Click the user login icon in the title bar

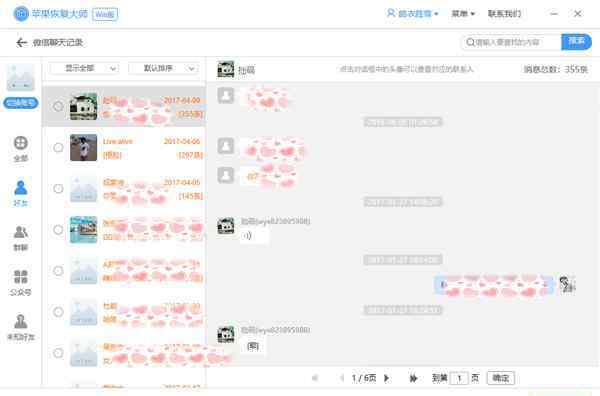(391, 13)
